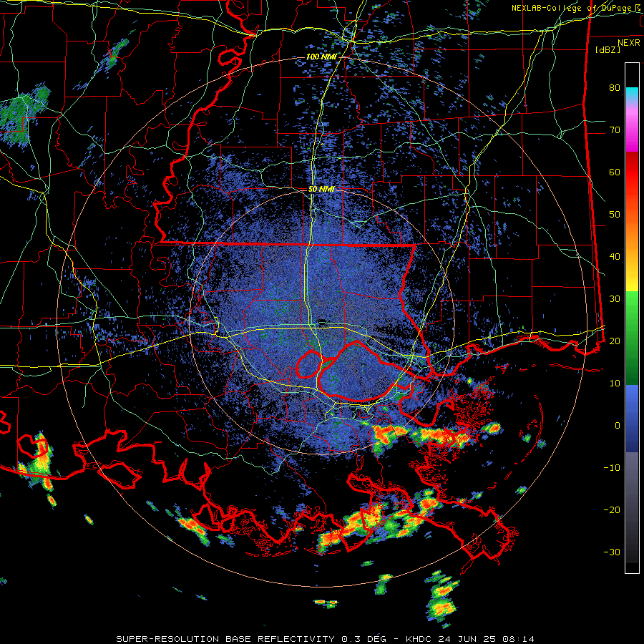Click "SUPER-RESOLUTION BASE REFLECTIVITY" in the caption
This screenshot has width=644, height=644.
pos(225,639)
